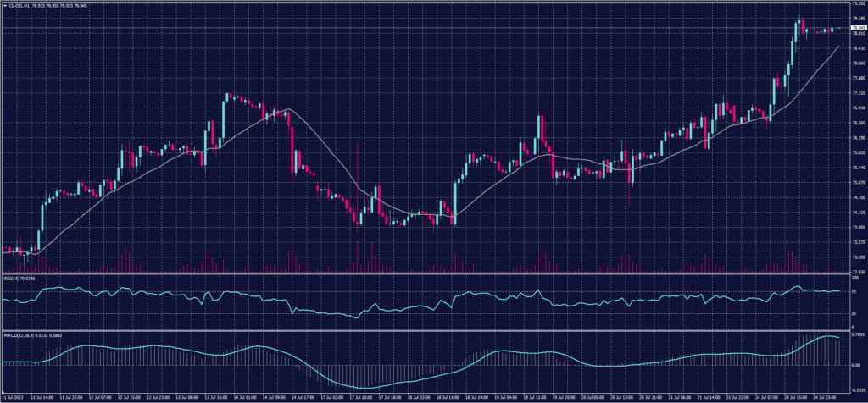Click the 79.550 price scale label

click(852, 3)
